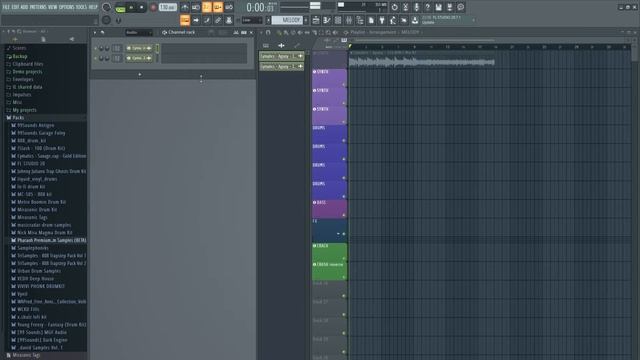Screen dimensions: 640x360
Task: Add a new channel with plus button
Action: pos(140,75)
